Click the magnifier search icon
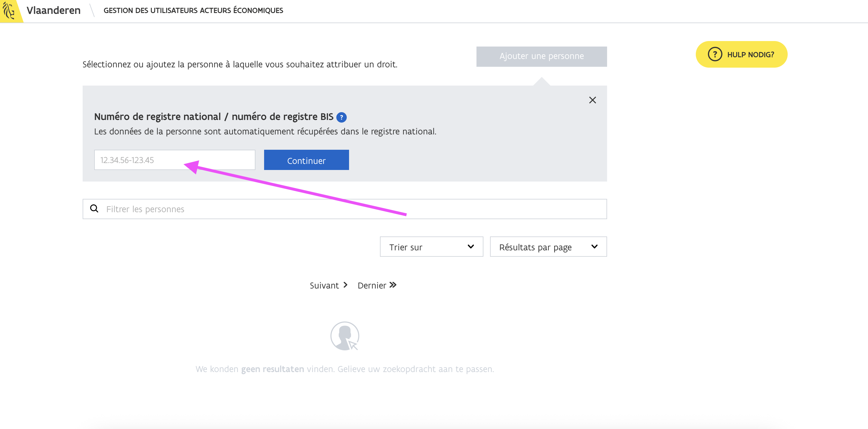Image resolution: width=868 pixels, height=429 pixels. pyautogui.click(x=94, y=209)
